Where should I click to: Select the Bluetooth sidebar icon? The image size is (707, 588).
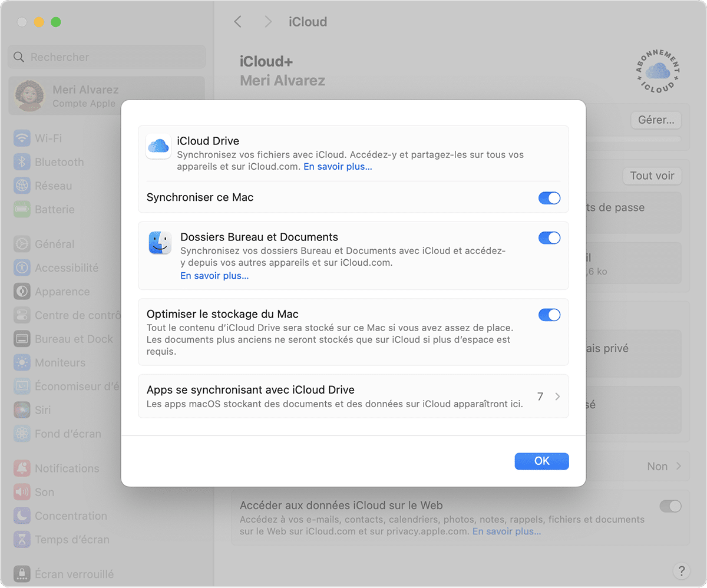pyautogui.click(x=22, y=162)
